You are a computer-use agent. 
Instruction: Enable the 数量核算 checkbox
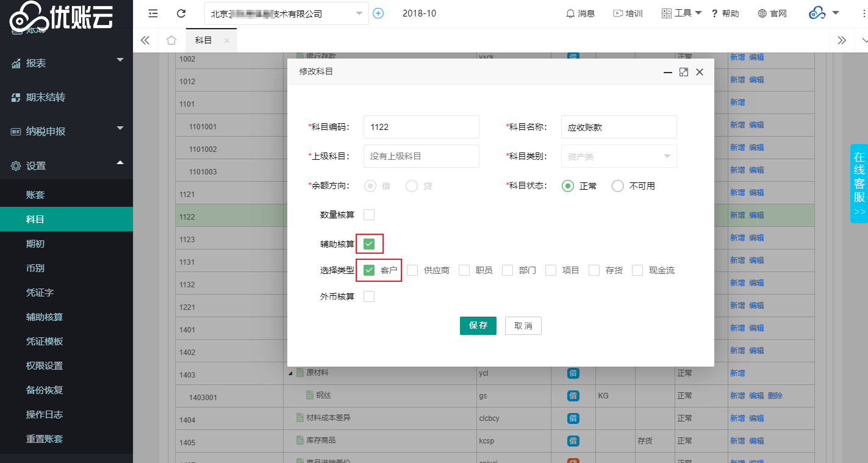[x=369, y=215]
